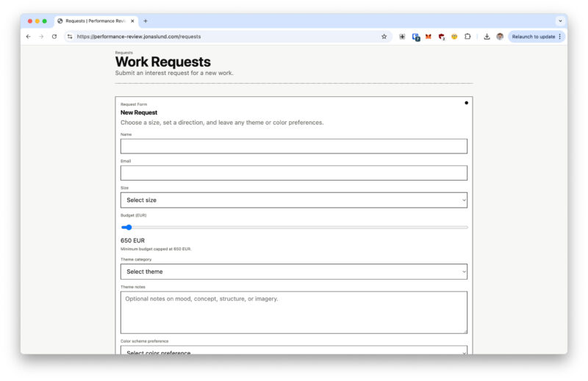Screen dimensions: 588x381
Task: Open the Extensions puzzle menu
Action: pyautogui.click(x=467, y=37)
